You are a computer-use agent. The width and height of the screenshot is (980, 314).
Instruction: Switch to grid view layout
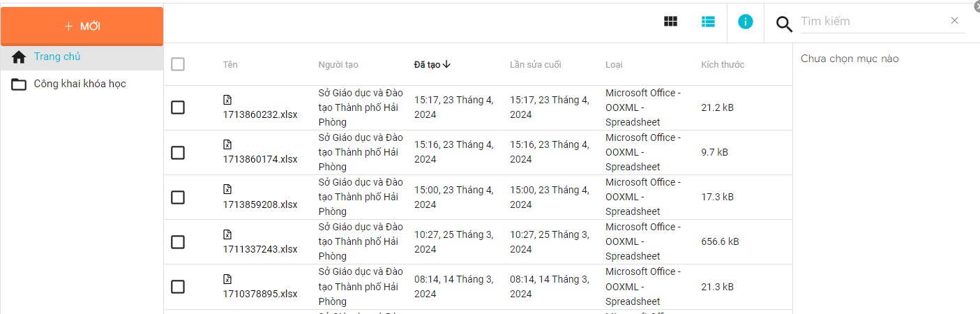click(670, 22)
